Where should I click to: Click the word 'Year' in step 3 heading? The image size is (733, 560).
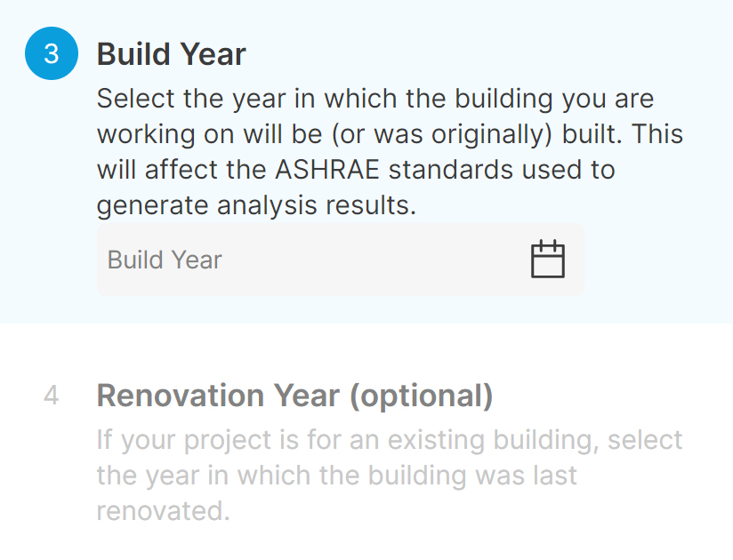click(x=213, y=54)
